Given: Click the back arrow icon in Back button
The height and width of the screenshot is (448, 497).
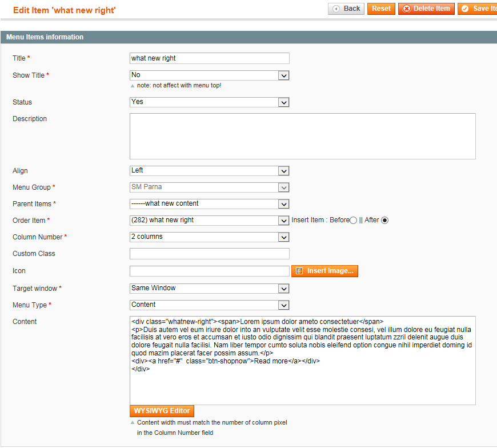Looking at the screenshot, I should (336, 9).
